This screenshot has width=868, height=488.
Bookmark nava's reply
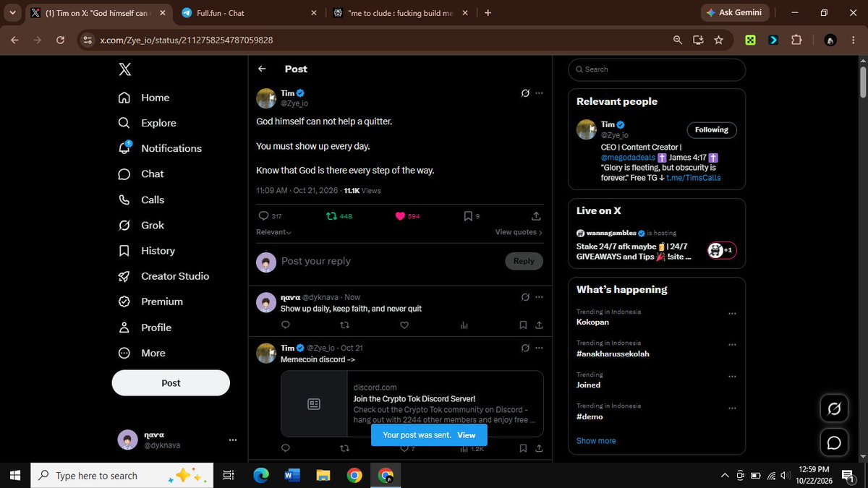pyautogui.click(x=524, y=325)
